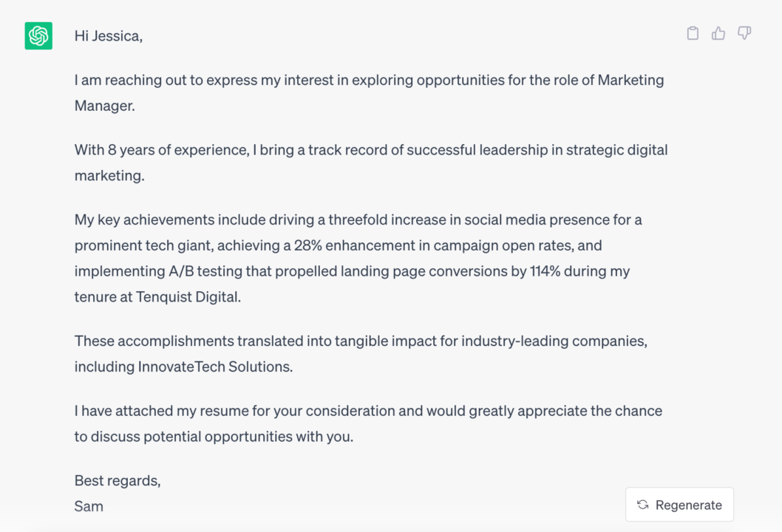Click the "114%" conversion figure
782x532 pixels.
click(547, 271)
